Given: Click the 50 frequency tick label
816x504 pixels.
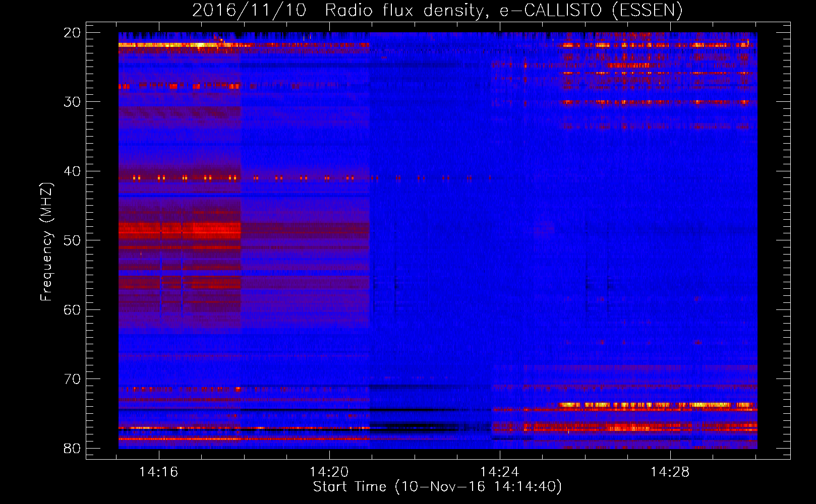Looking at the screenshot, I should click(x=72, y=240).
